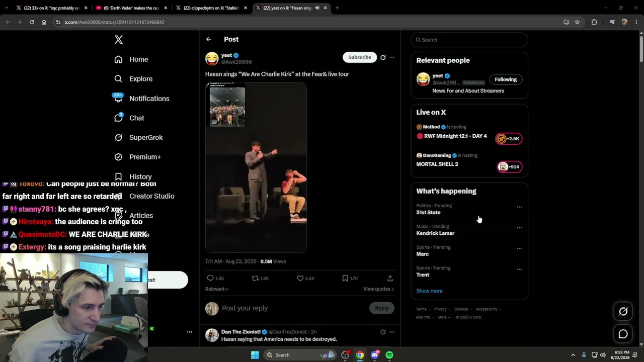Open the Chrome profile avatar
Viewport: 644px width, 362px height.
click(624, 22)
